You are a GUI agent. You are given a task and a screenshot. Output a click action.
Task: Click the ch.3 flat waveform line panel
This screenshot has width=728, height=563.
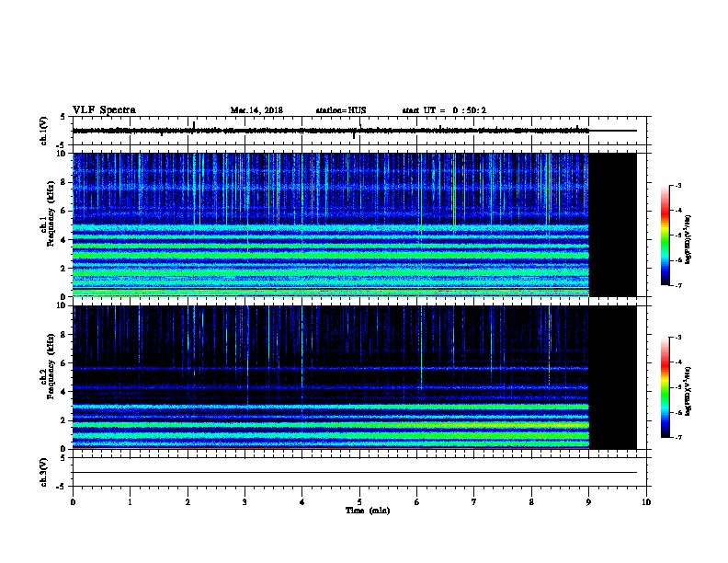[x=359, y=473]
